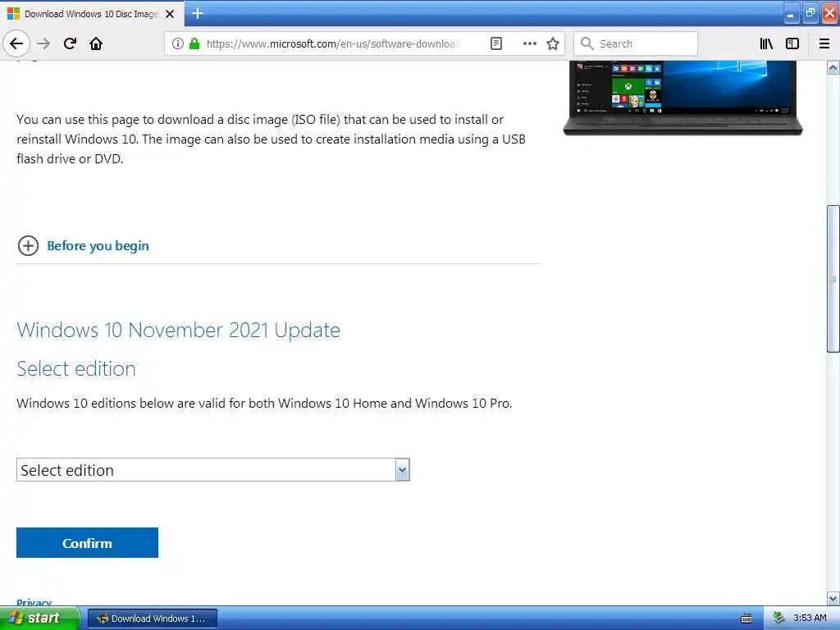The height and width of the screenshot is (630, 840).
Task: Open the browser home page
Action: (96, 43)
